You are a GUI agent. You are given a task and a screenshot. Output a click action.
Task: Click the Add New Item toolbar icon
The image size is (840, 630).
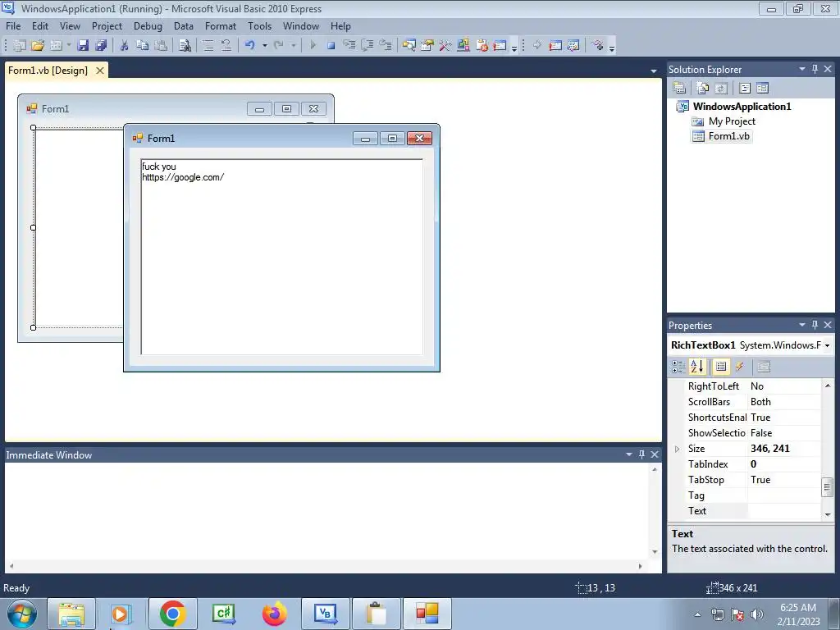[56, 46]
